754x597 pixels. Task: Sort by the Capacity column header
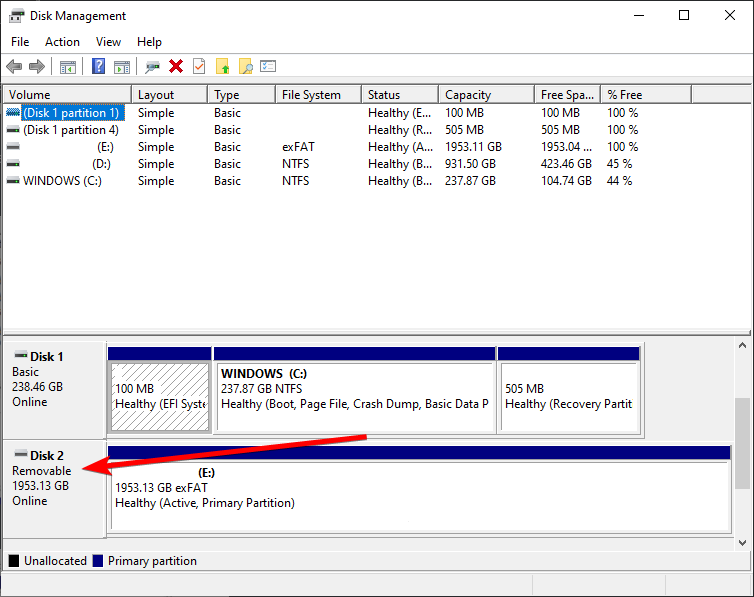pyautogui.click(x=487, y=95)
